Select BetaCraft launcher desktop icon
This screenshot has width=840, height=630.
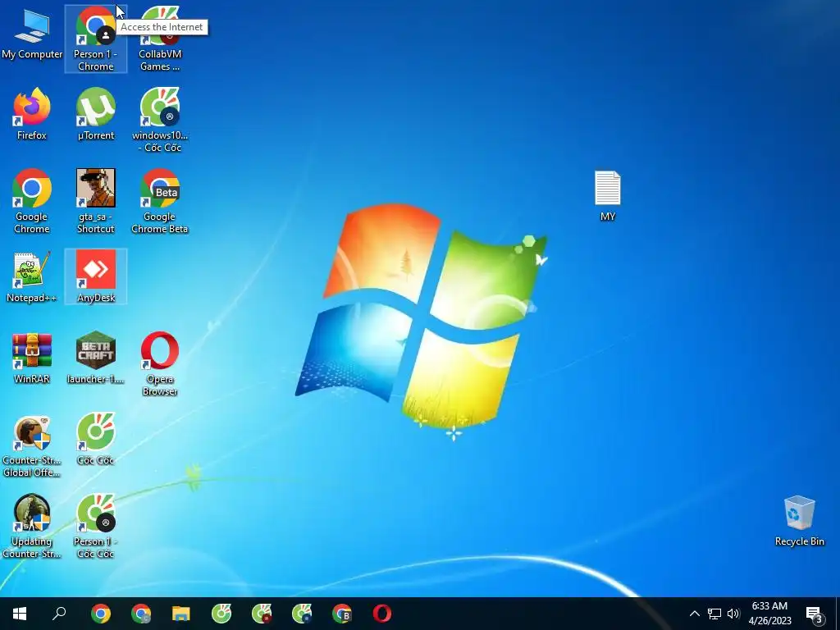(x=95, y=358)
